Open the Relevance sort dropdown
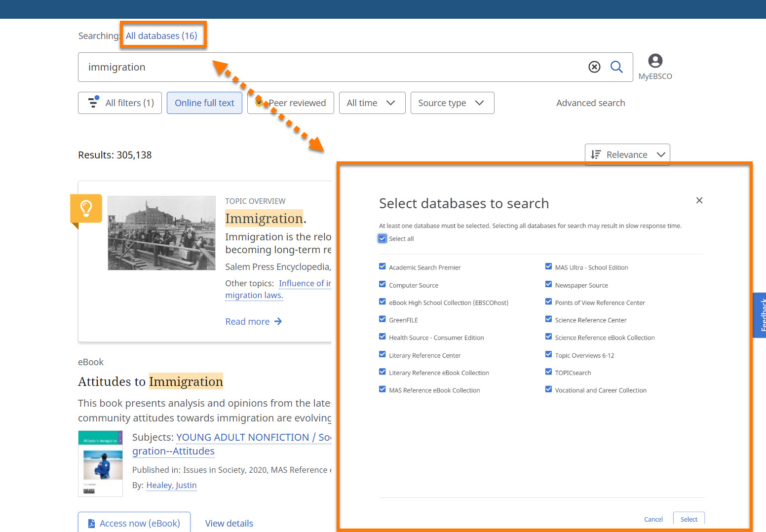The height and width of the screenshot is (532, 766). click(x=627, y=154)
